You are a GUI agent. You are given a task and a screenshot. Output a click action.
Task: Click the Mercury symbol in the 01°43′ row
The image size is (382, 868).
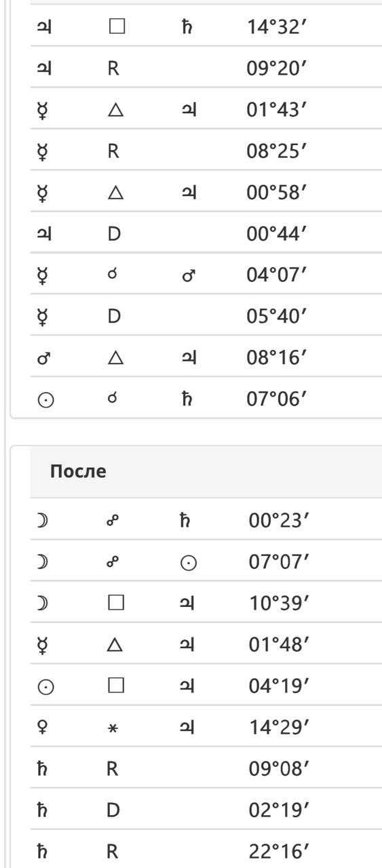(x=43, y=111)
